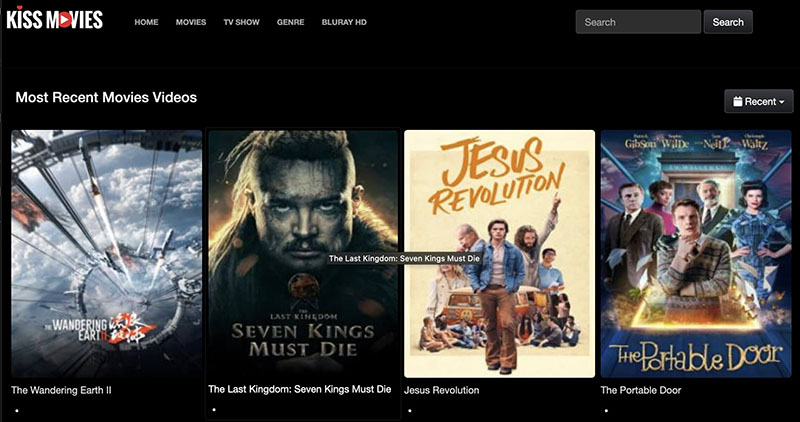The image size is (800, 422).
Task: Open the TV Show page
Action: click(x=242, y=22)
